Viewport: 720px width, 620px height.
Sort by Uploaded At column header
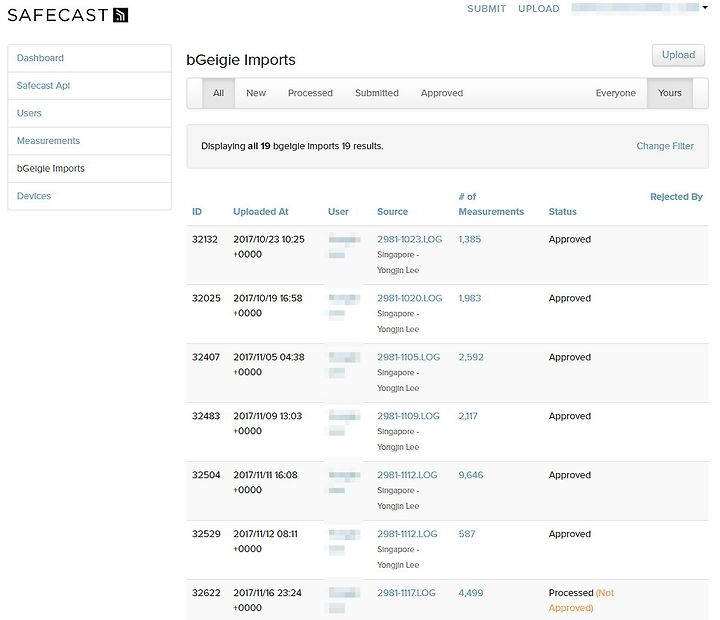click(260, 212)
